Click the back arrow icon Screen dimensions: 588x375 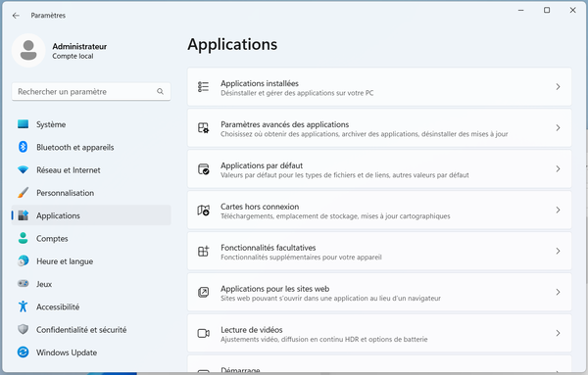(x=16, y=16)
